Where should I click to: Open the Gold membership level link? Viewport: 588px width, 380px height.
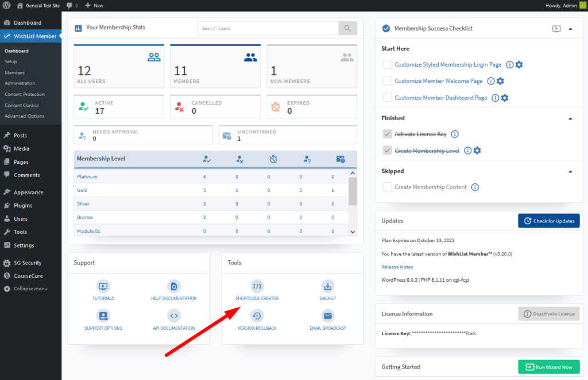(82, 190)
